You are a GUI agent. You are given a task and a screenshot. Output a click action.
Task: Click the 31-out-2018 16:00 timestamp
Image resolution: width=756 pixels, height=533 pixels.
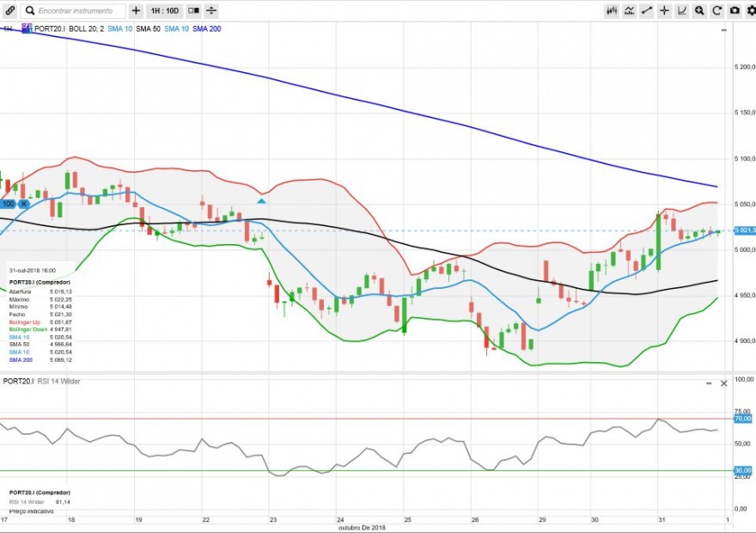point(33,271)
